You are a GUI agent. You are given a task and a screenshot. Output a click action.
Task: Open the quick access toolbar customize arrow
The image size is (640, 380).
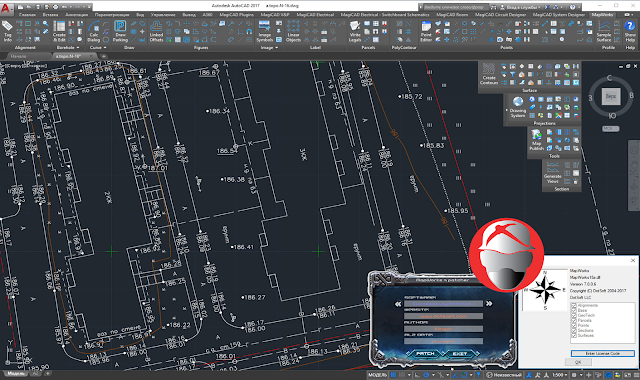tap(89, 7)
